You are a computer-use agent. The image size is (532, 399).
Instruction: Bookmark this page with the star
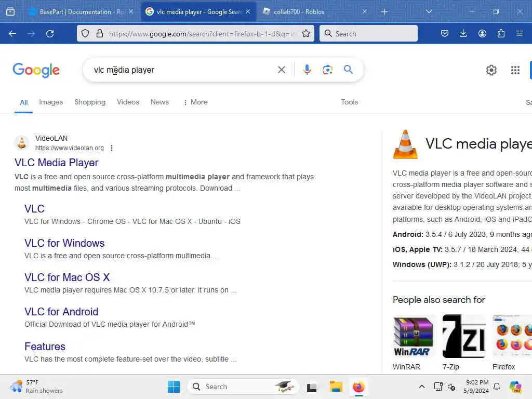pos(306,33)
